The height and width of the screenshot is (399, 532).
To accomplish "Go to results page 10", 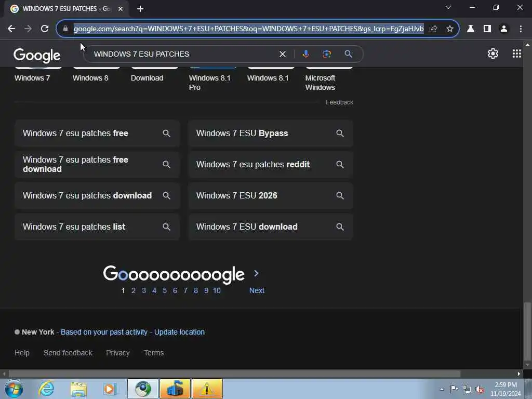I will click(217, 291).
